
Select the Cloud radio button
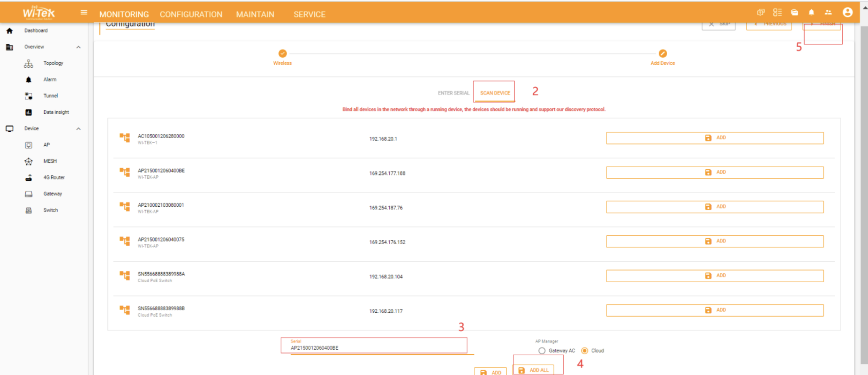coord(585,351)
